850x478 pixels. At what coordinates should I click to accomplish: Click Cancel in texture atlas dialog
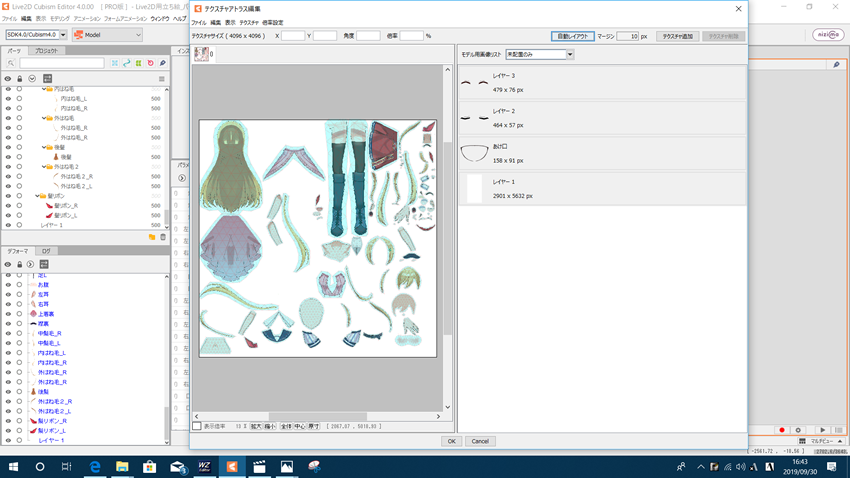click(x=480, y=441)
